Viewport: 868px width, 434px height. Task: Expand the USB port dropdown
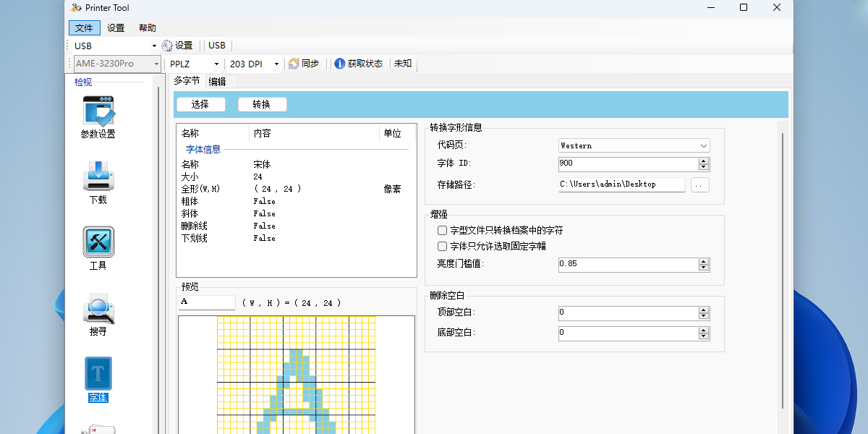(154, 46)
